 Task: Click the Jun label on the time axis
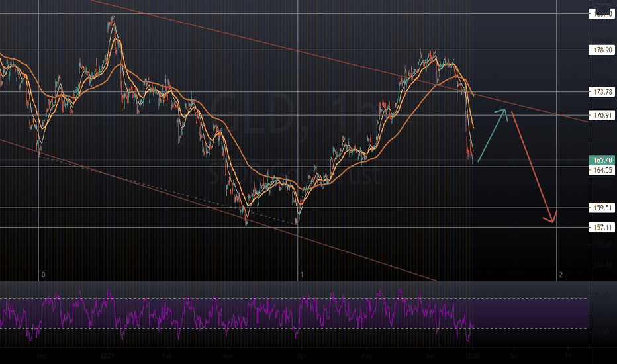[x=430, y=356]
